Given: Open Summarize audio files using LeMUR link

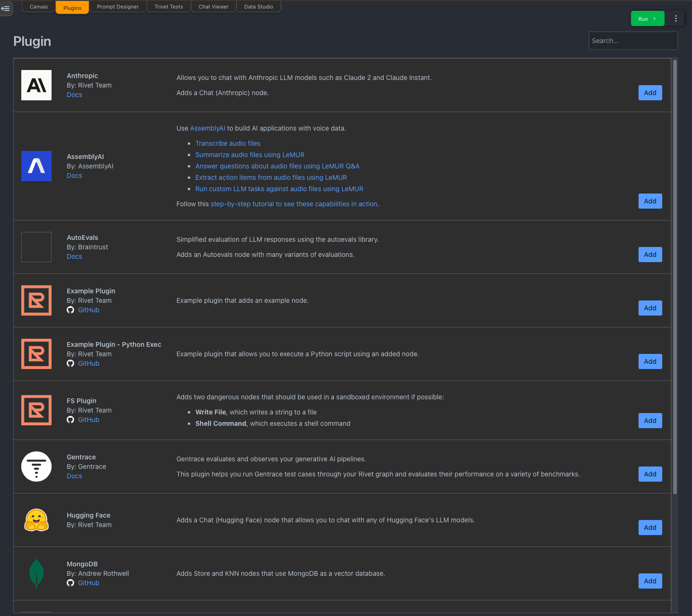Looking at the screenshot, I should (x=250, y=155).
